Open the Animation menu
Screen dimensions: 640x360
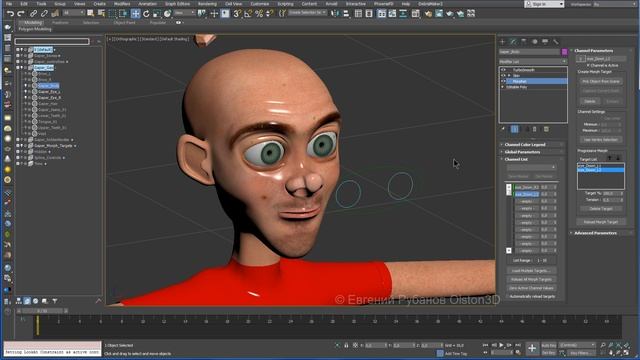pos(147,4)
